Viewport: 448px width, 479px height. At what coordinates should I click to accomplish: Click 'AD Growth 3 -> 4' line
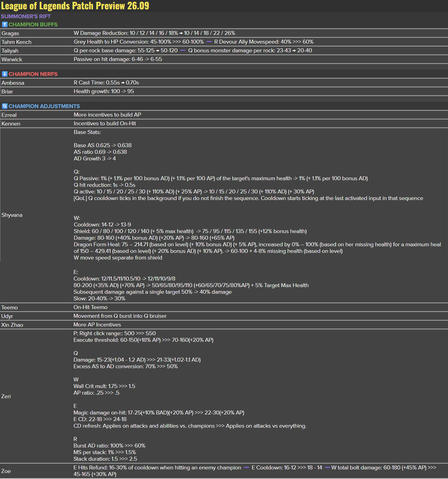[95, 158]
